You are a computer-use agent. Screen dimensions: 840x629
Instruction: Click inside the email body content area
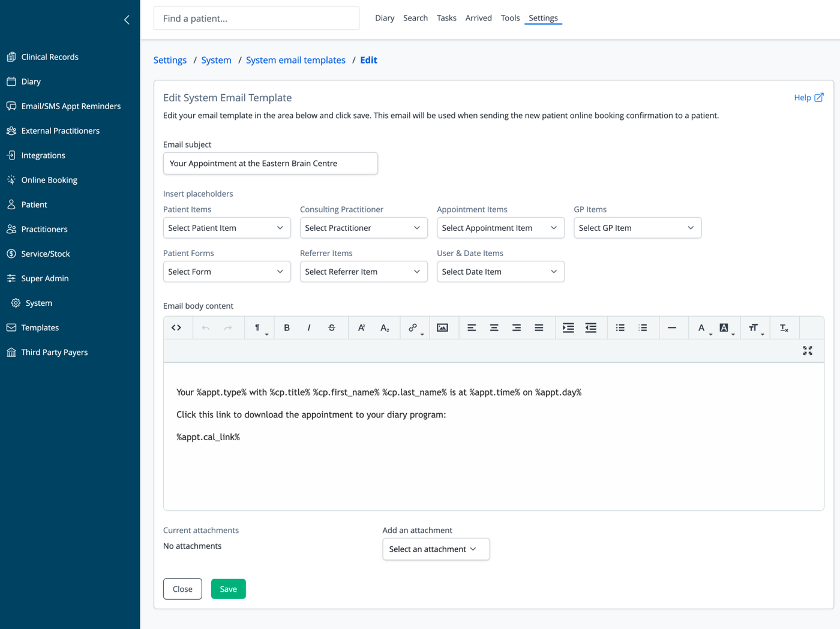click(x=493, y=437)
